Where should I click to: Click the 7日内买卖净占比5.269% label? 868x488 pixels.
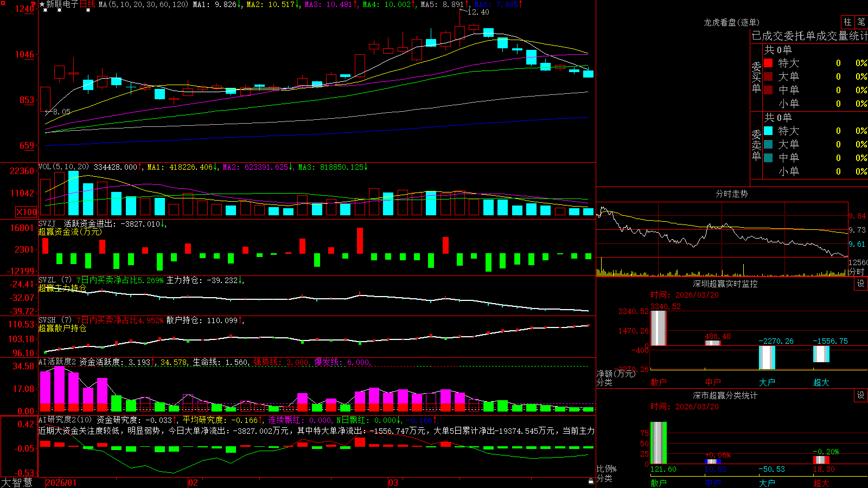pyautogui.click(x=120, y=280)
